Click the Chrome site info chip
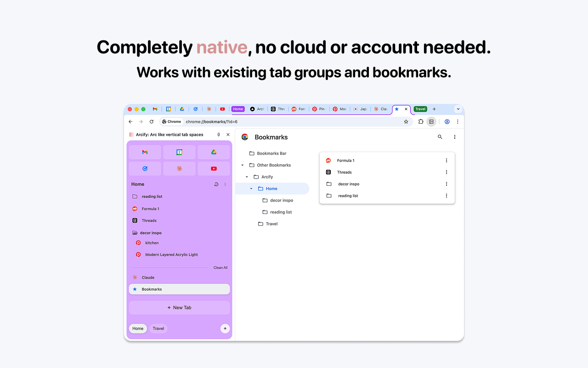The image size is (588, 368). pyautogui.click(x=172, y=121)
